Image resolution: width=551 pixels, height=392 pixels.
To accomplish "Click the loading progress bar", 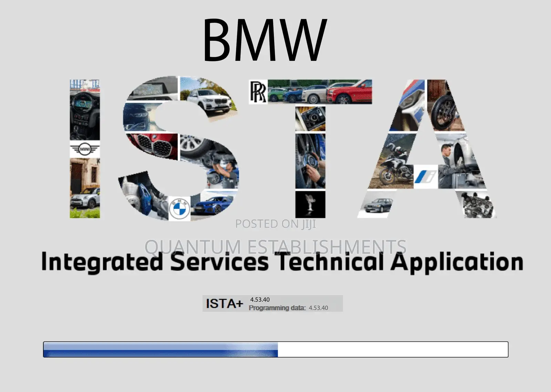I will pyautogui.click(x=275, y=349).
